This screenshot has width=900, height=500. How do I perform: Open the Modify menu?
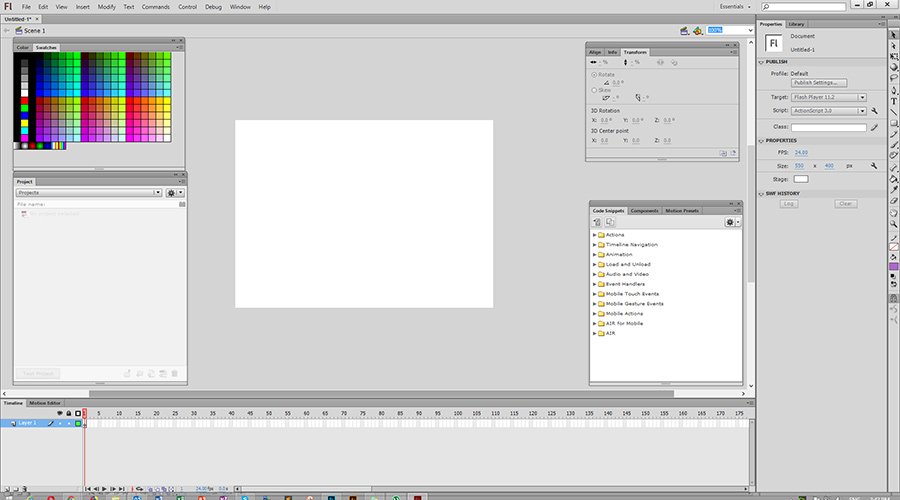pyautogui.click(x=106, y=7)
